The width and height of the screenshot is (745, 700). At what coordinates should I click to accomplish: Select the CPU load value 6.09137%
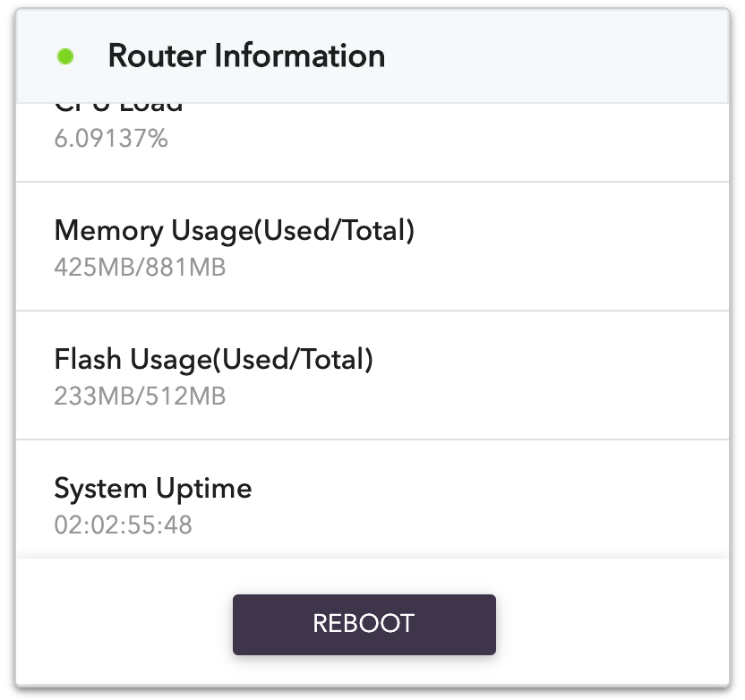point(111,139)
